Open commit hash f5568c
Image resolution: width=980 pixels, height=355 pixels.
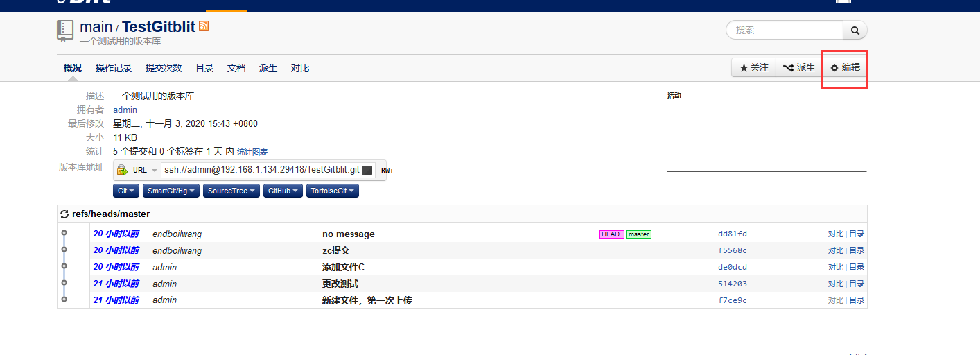733,250
